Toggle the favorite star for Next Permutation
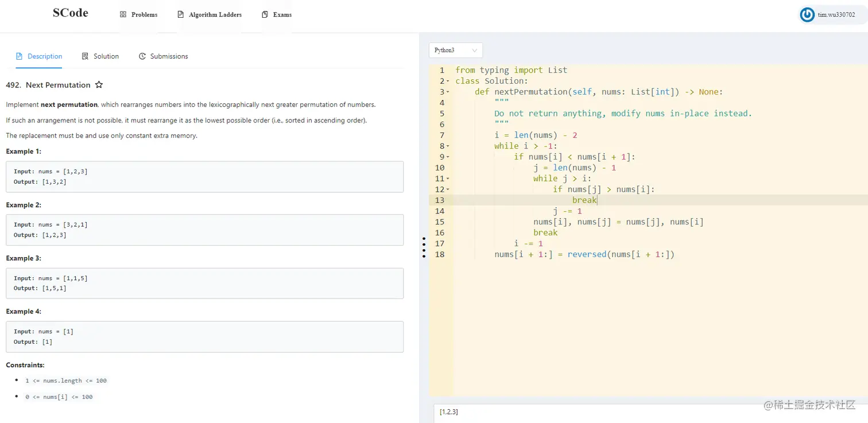The width and height of the screenshot is (868, 423). pos(99,84)
